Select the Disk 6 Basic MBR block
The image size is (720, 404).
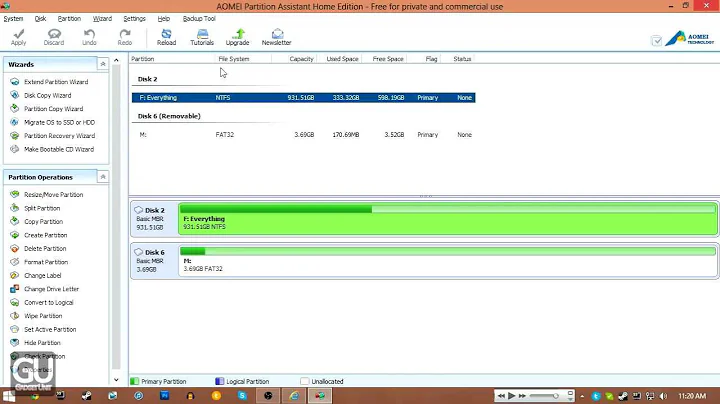pos(154,261)
